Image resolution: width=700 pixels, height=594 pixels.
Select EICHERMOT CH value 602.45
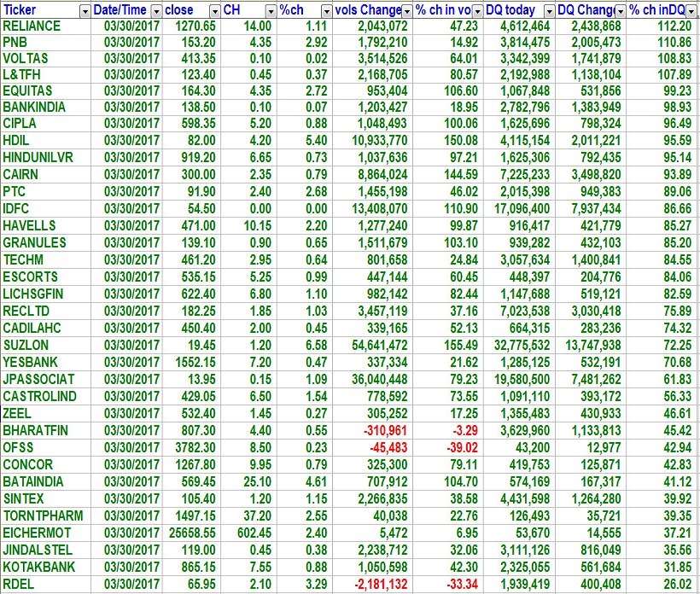click(x=248, y=533)
